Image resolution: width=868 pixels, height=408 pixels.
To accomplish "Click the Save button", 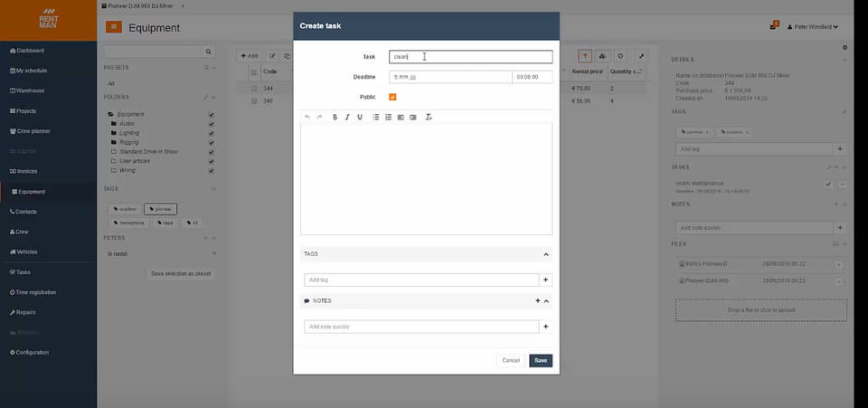I will (541, 360).
